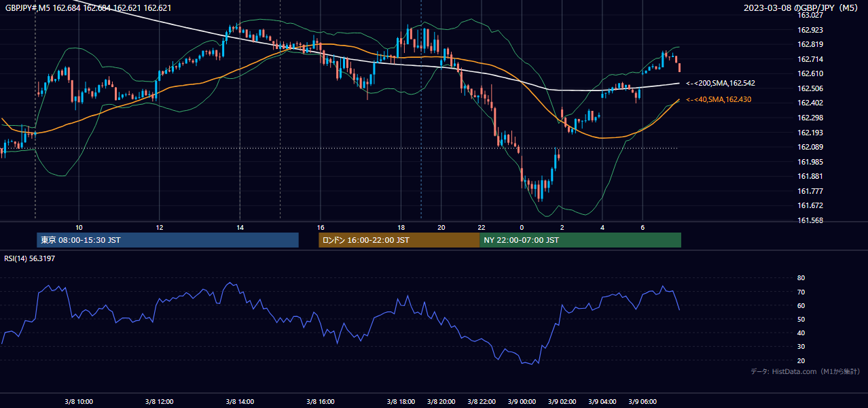The width and height of the screenshot is (868, 408).
Task: Click hour label 18 on price chart axis
Action: tap(401, 227)
